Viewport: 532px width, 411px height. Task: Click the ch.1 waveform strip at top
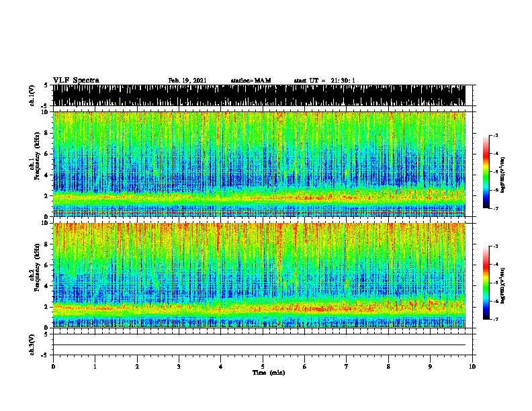tap(259, 95)
